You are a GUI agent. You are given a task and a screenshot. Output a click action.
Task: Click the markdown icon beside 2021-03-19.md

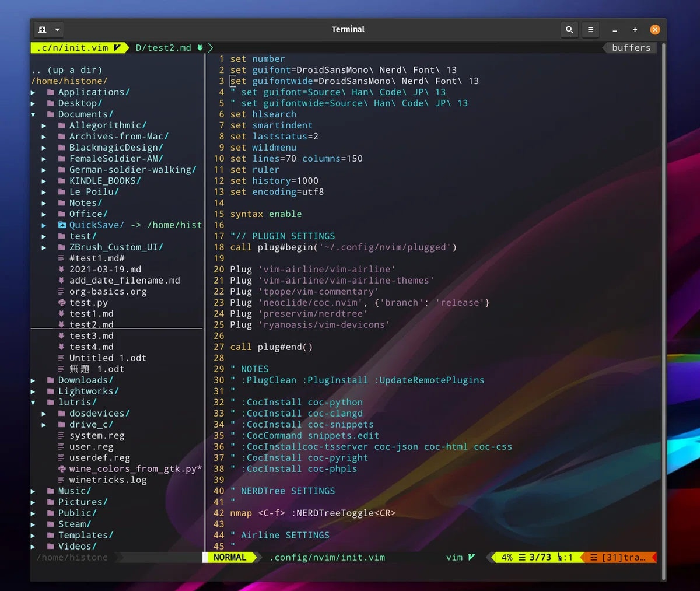pos(62,270)
